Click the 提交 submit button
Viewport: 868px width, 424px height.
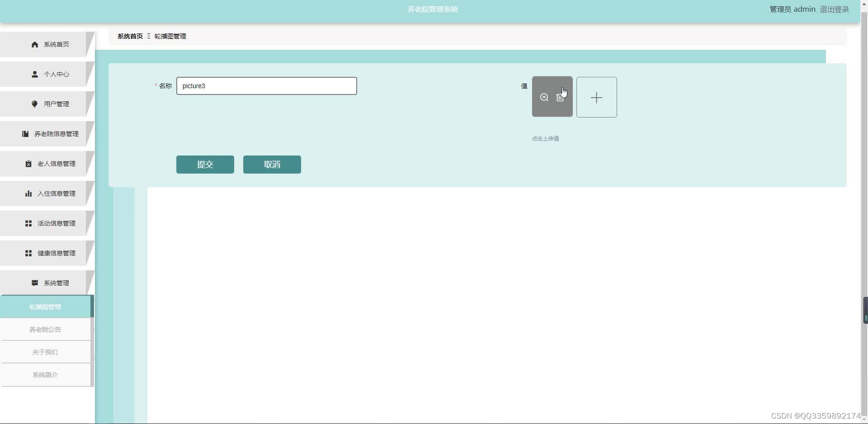(x=205, y=165)
